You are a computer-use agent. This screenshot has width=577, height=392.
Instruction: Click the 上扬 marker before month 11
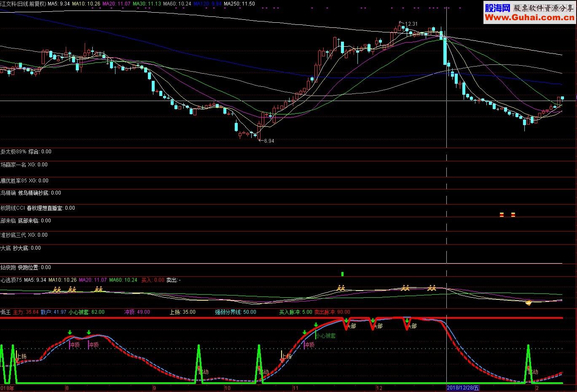[287, 357]
